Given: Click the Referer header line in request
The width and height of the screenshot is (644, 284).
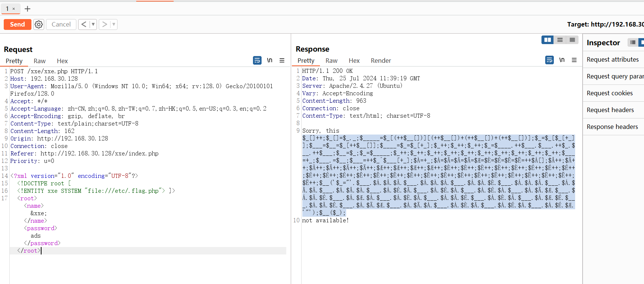Looking at the screenshot, I should tap(84, 154).
